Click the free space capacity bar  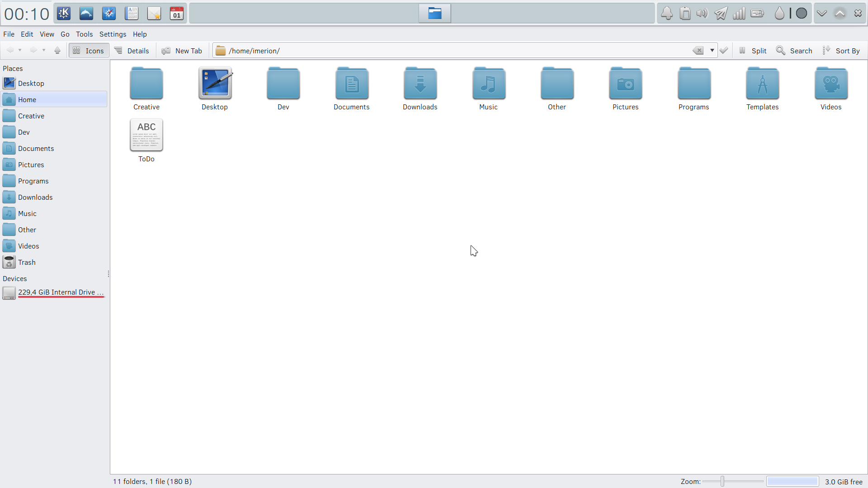(x=793, y=482)
